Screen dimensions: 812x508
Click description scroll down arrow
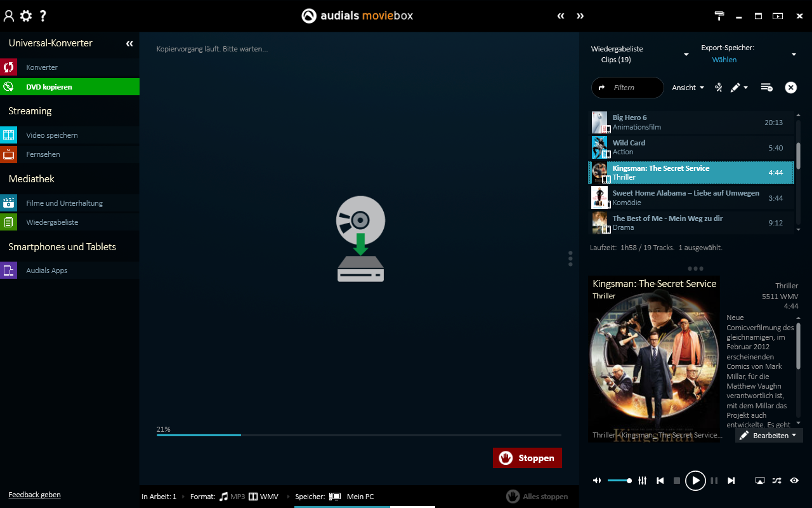[x=798, y=423]
